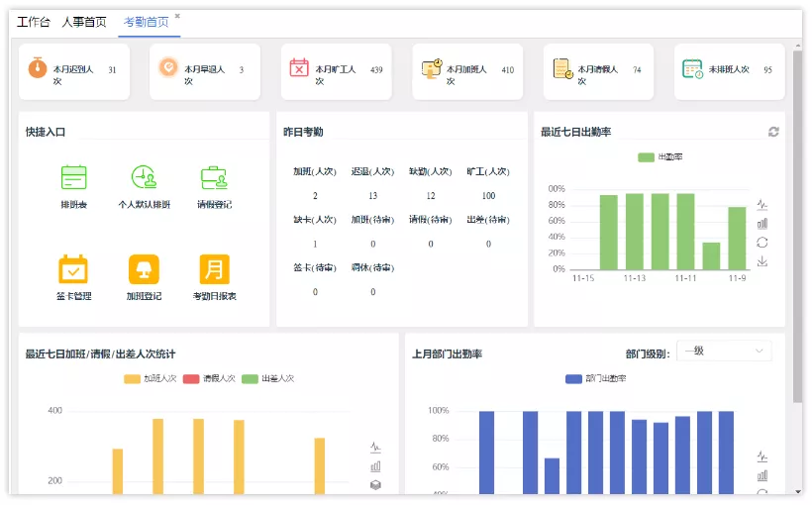Click the 签卡(待审) label

(315, 267)
